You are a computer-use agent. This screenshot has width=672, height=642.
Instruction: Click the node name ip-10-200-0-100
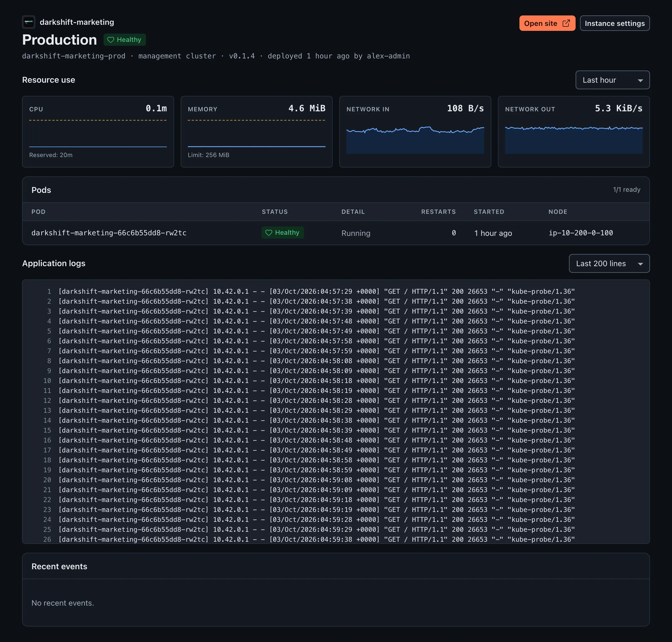pyautogui.click(x=581, y=233)
